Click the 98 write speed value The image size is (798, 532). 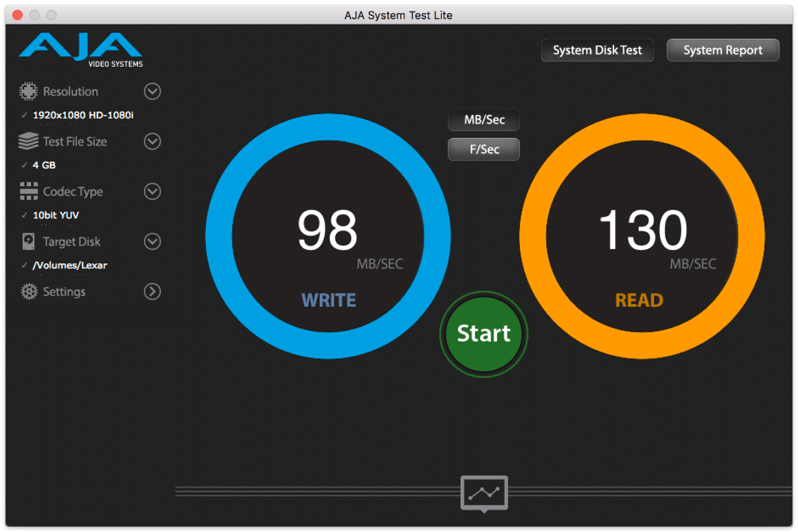coord(327,230)
